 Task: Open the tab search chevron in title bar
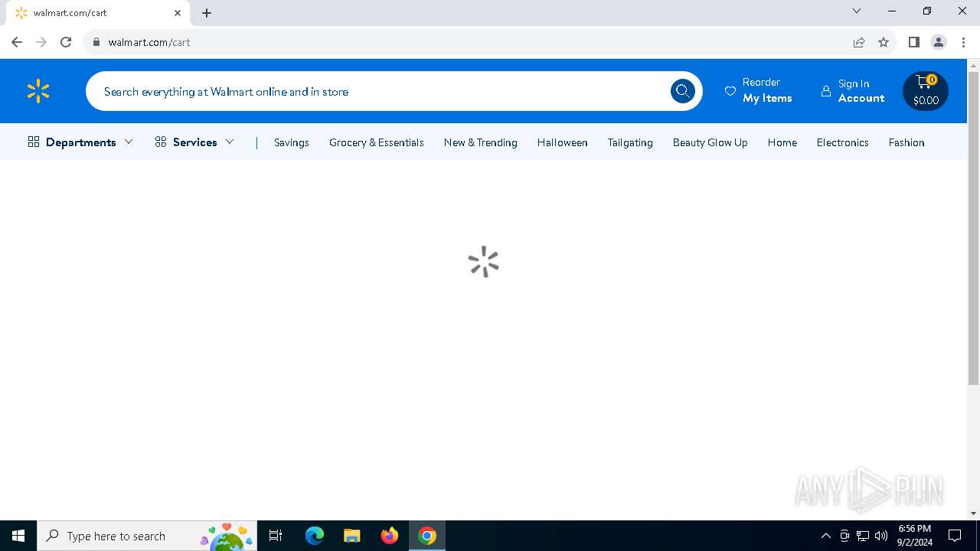tap(857, 11)
